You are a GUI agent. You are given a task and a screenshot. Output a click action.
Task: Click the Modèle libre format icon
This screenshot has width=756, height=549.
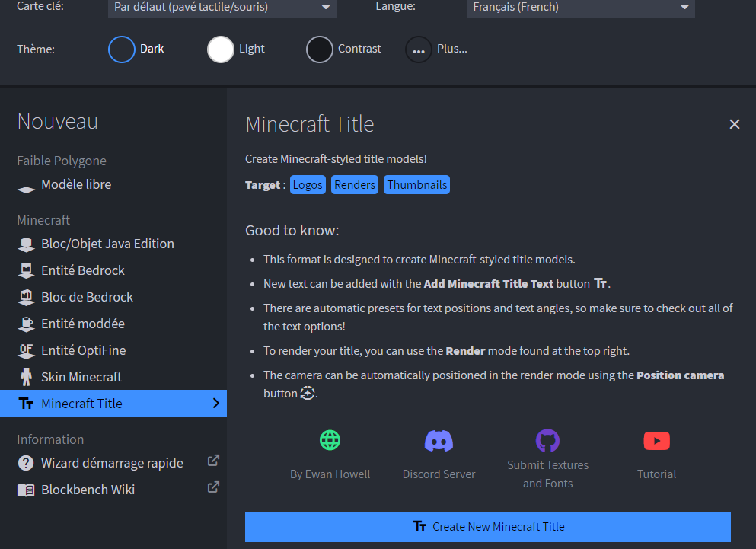pos(26,190)
